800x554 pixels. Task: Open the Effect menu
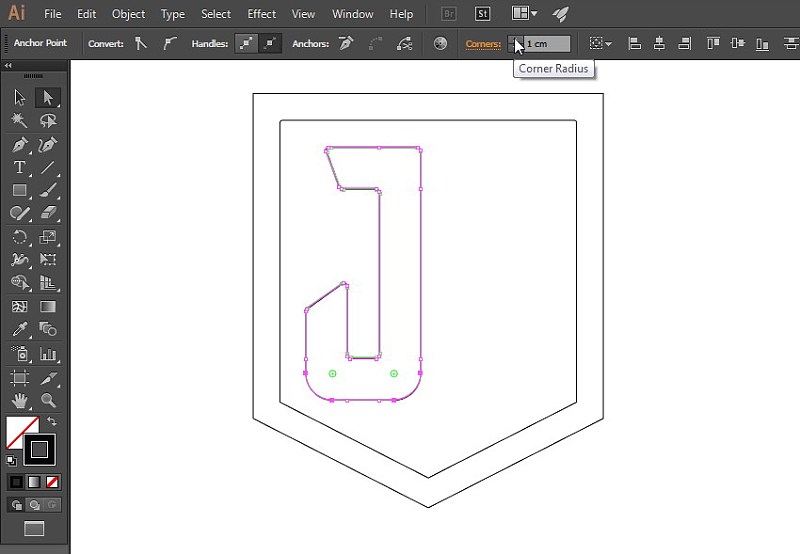point(262,14)
